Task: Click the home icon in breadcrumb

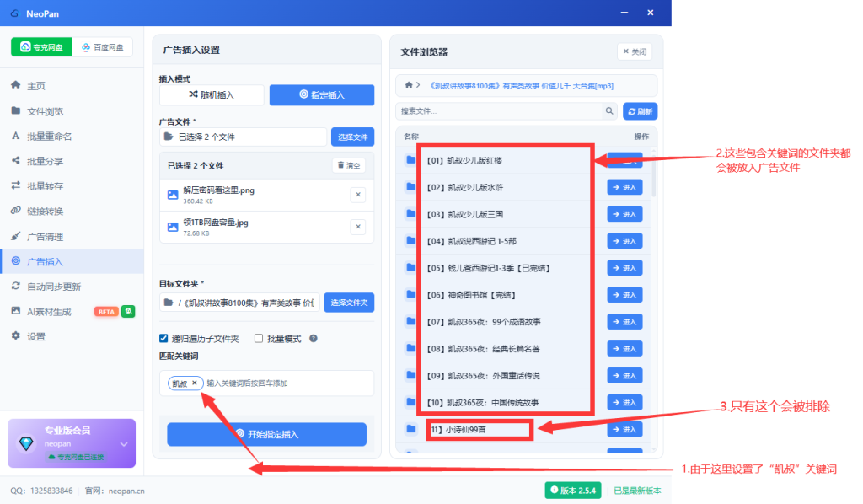Action: click(409, 85)
